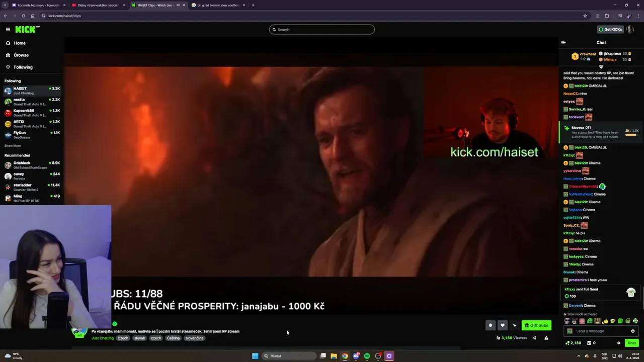Bookmark this page with star
Viewport: 644px width, 362px height.
point(585,16)
